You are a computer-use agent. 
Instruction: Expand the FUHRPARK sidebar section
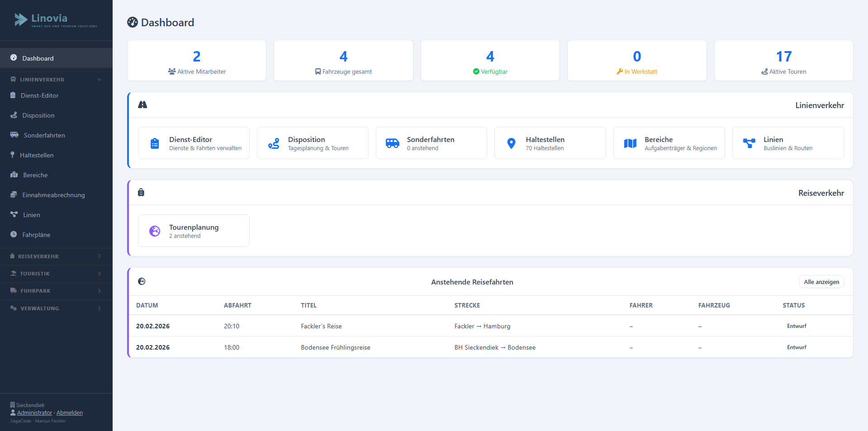pyautogui.click(x=56, y=291)
